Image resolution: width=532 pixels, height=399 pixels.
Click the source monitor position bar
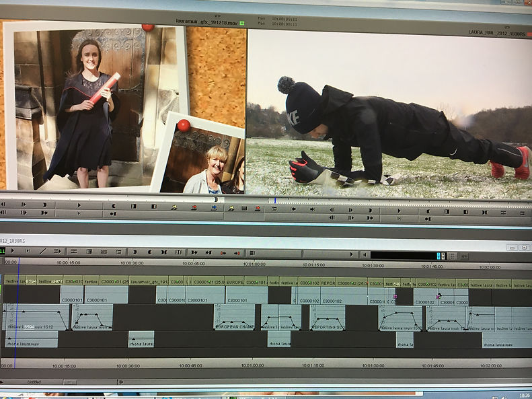pos(112,198)
